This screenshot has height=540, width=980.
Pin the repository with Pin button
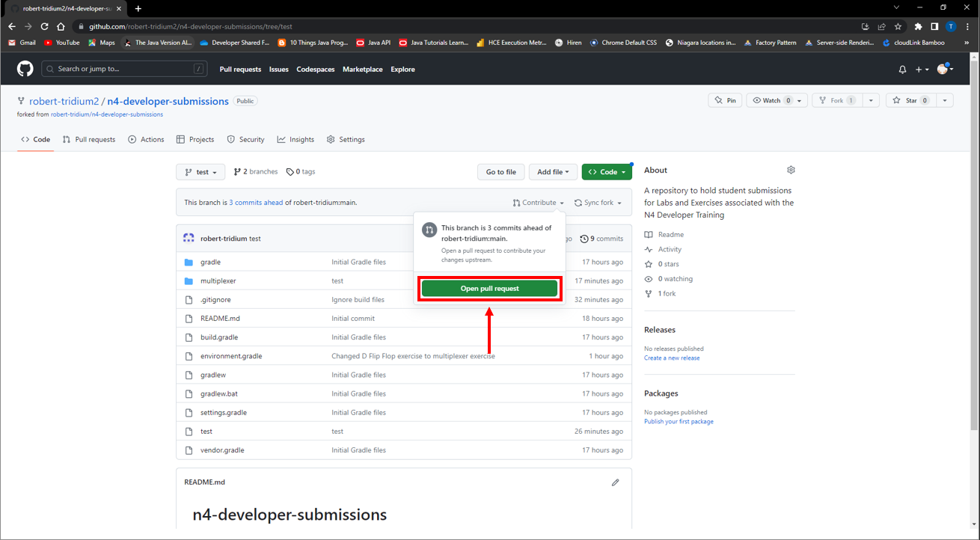pyautogui.click(x=725, y=100)
